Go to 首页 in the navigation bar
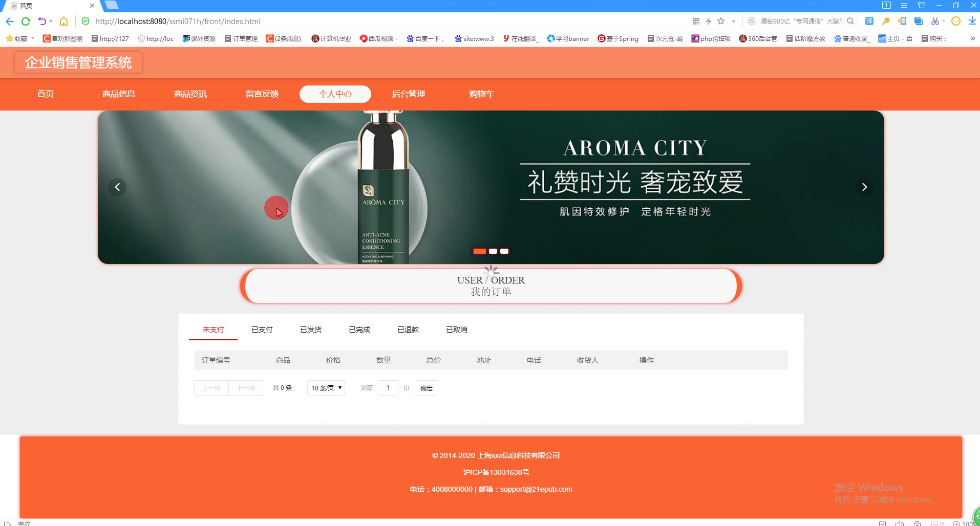This screenshot has height=526, width=980. click(46, 94)
